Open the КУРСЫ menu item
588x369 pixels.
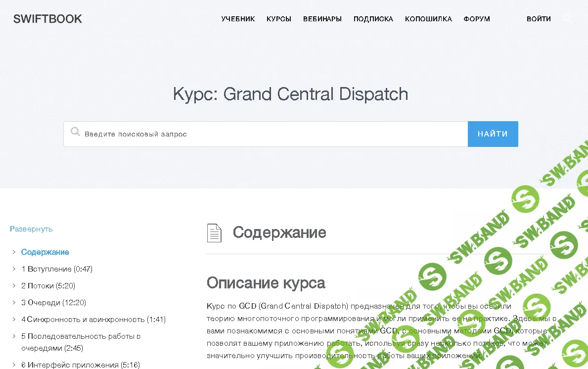278,18
